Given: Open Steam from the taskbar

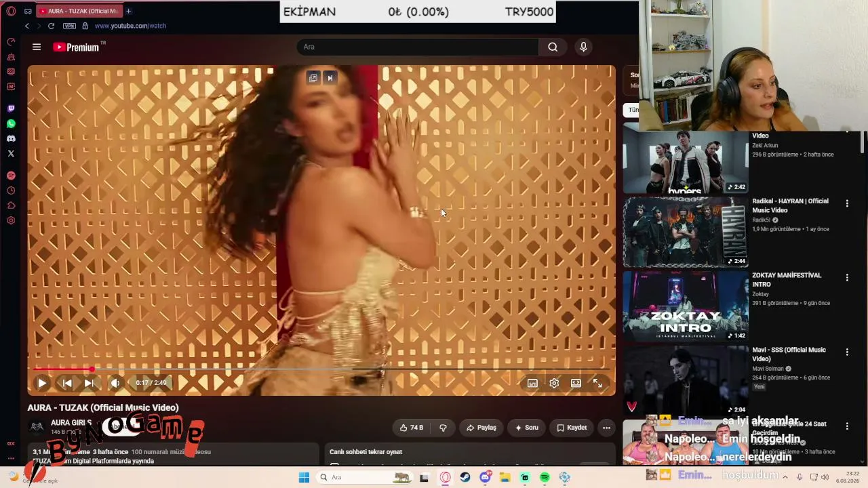Looking at the screenshot, I should (x=465, y=477).
